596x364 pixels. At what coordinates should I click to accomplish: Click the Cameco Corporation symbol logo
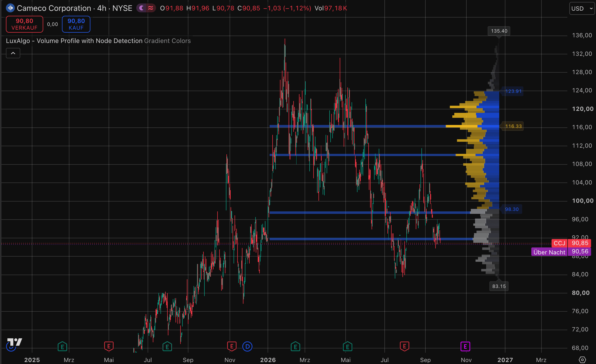coord(10,8)
